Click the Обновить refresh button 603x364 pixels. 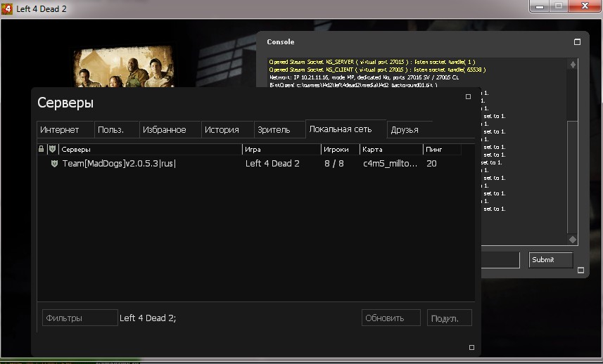click(391, 318)
